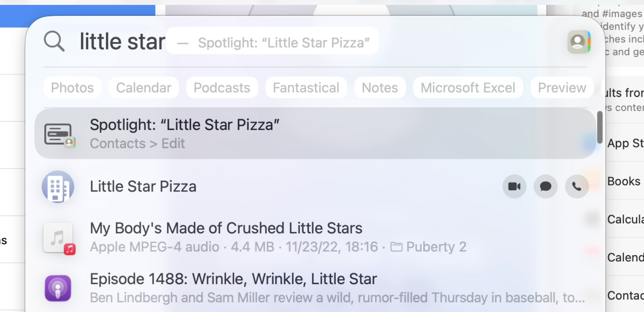Screen dimensions: 644x312
Task: Send message to Little Star Pizza
Action: [545, 186]
